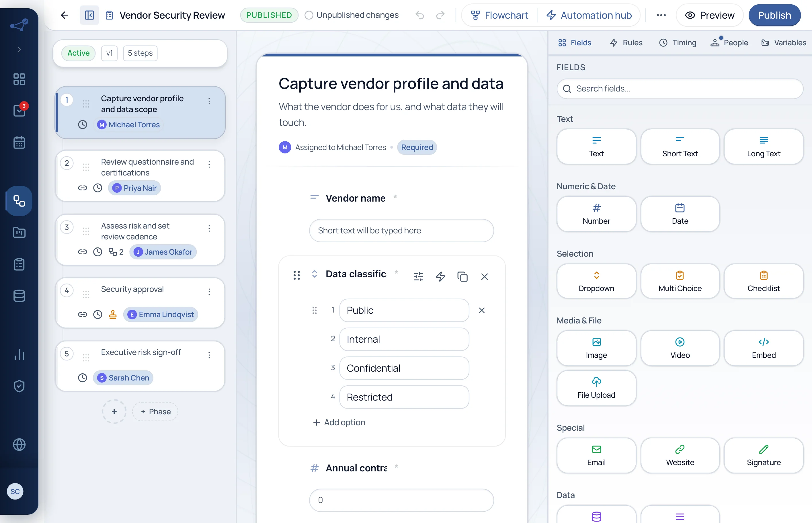Image resolution: width=812 pixels, height=523 pixels.
Task: Click the branch count icon on Assess risk step
Action: (116, 252)
